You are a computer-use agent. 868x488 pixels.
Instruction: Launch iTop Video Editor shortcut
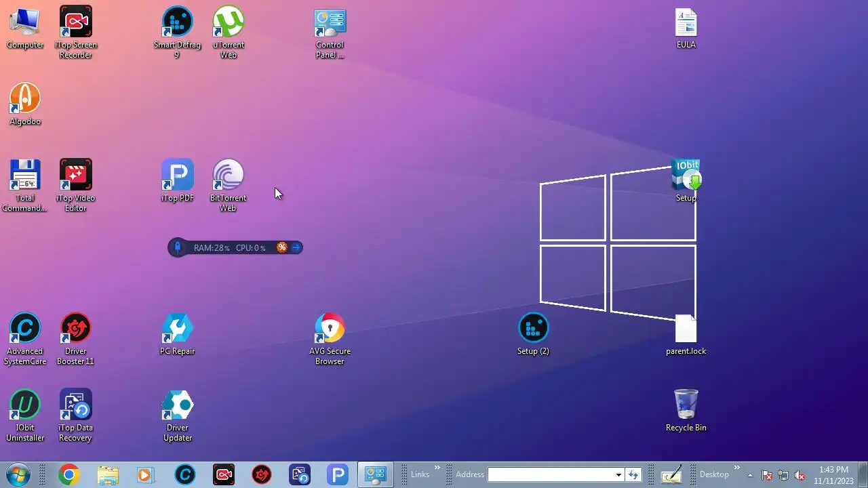(75, 185)
